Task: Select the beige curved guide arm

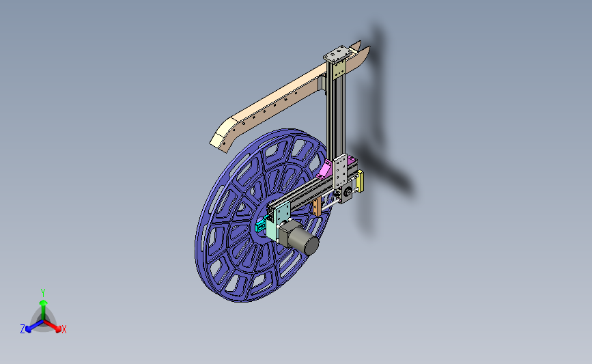Action: point(279,100)
